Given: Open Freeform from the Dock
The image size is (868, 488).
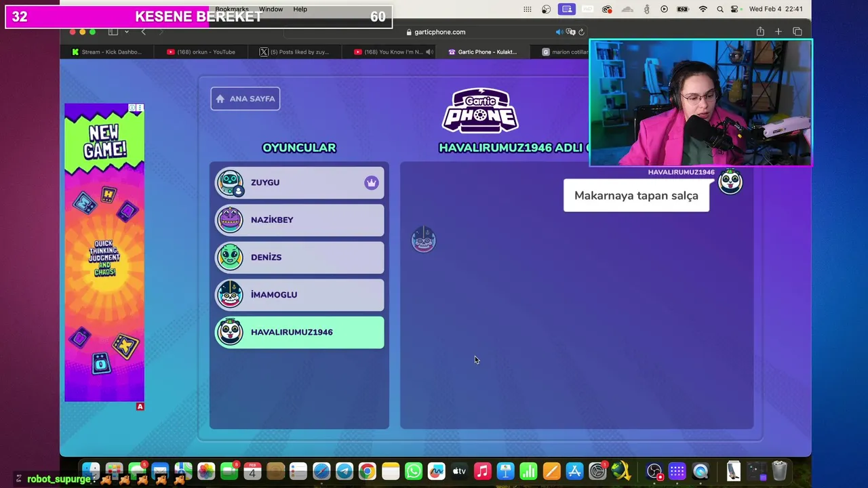Looking at the screenshot, I should tap(437, 471).
